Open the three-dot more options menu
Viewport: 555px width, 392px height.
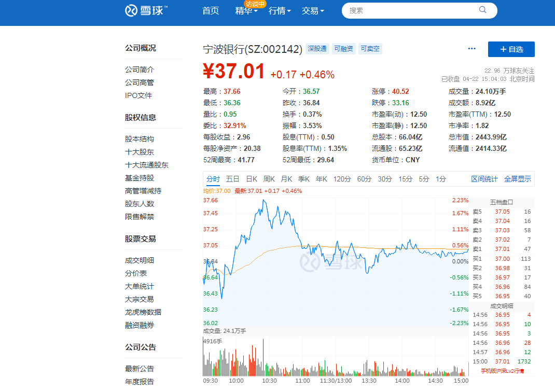[x=471, y=49]
